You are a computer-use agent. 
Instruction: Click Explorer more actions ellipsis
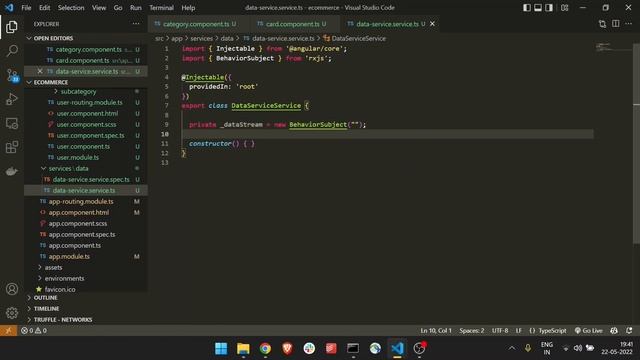point(136,24)
